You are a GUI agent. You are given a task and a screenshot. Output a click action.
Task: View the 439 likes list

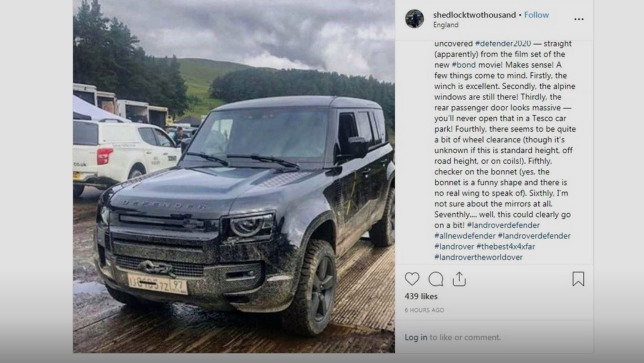point(421,297)
